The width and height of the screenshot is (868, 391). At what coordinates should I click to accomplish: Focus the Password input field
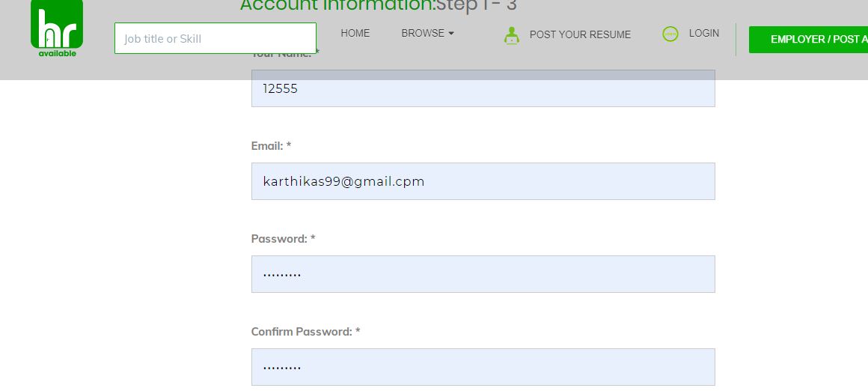[483, 274]
